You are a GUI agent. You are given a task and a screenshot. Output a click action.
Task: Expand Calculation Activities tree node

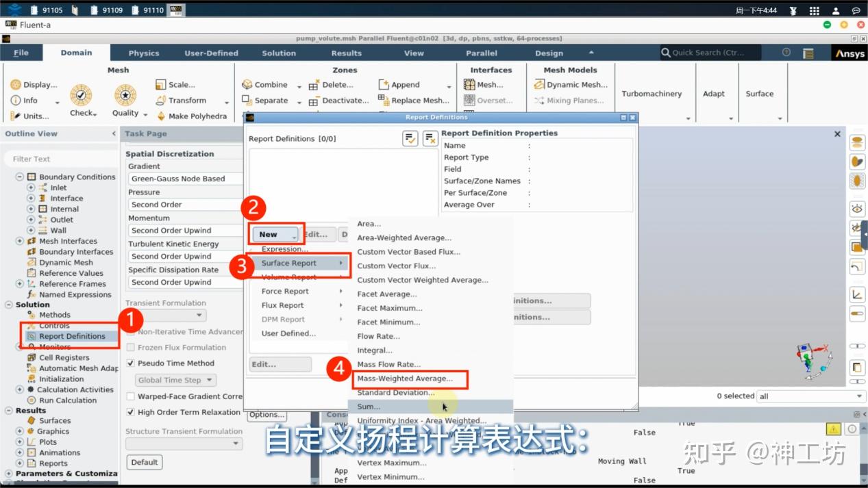pyautogui.click(x=20, y=389)
